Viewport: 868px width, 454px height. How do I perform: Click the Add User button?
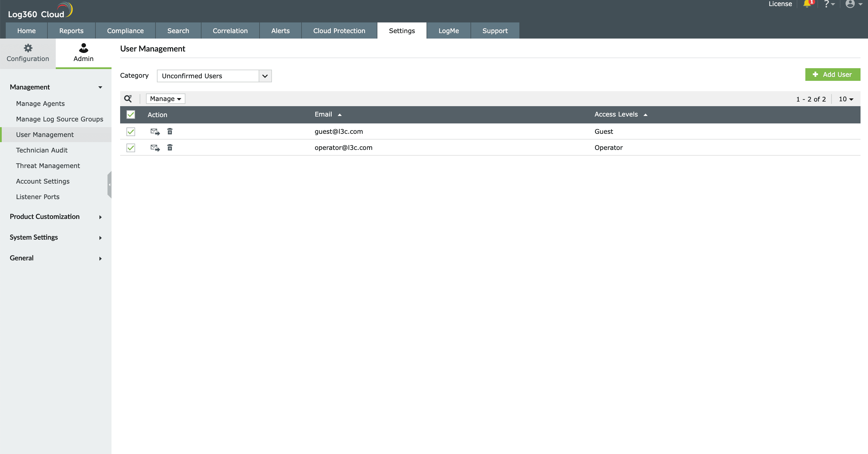[x=832, y=75]
